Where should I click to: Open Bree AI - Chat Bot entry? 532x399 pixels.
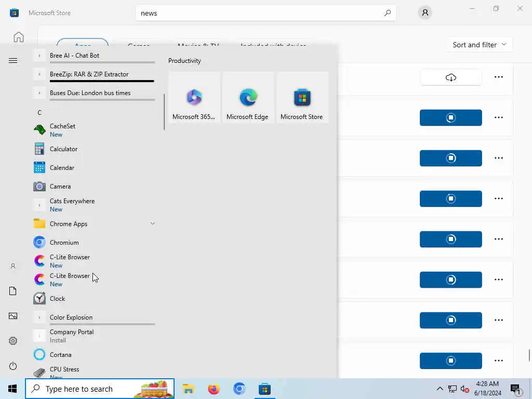click(94, 55)
